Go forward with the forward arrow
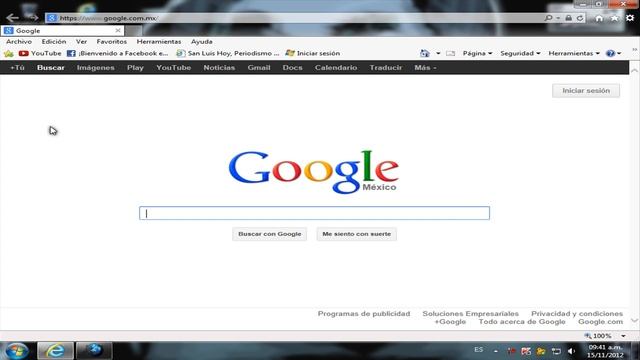The image size is (640, 360). coord(33,18)
